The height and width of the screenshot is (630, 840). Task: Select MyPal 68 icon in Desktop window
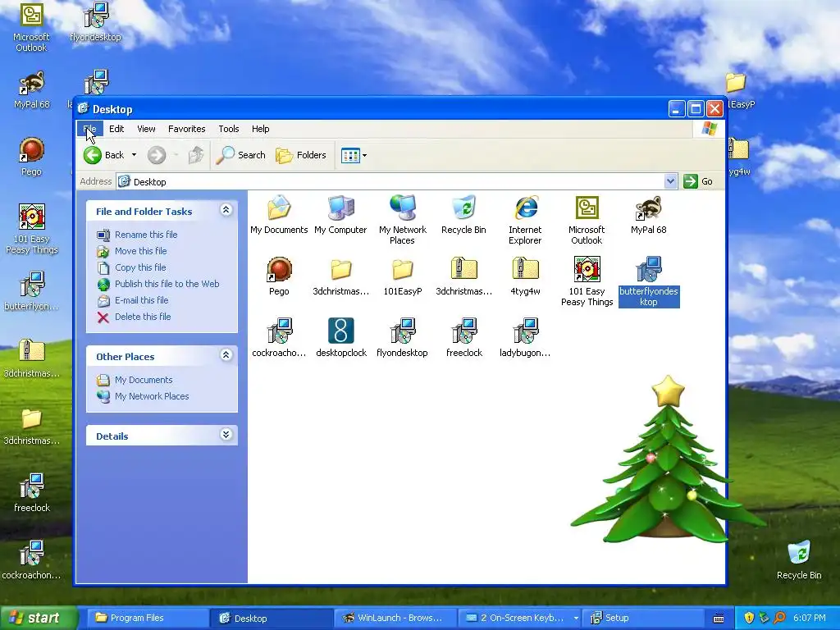(648, 214)
